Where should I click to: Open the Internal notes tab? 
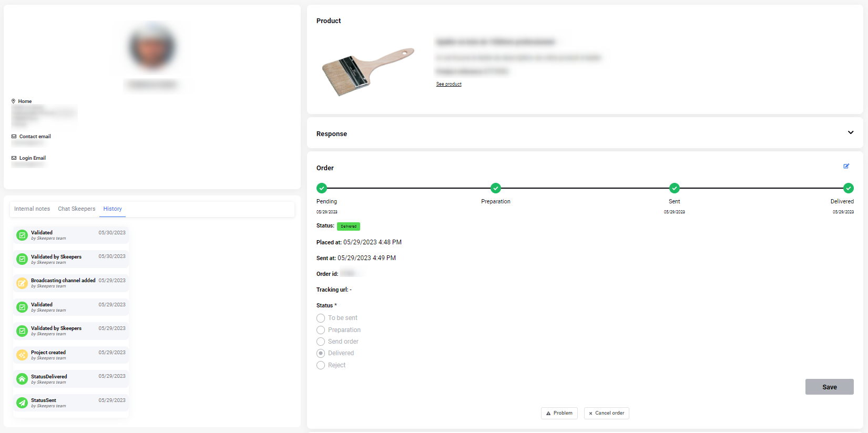tap(32, 209)
